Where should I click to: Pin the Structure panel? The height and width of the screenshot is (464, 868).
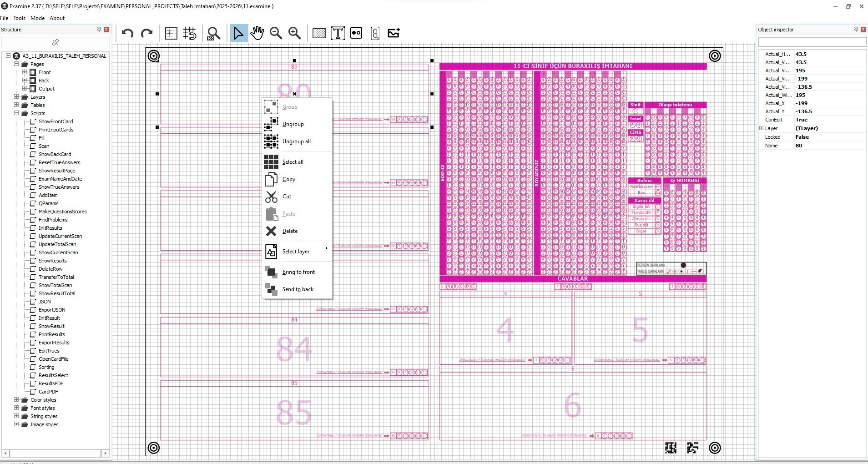tap(99, 30)
